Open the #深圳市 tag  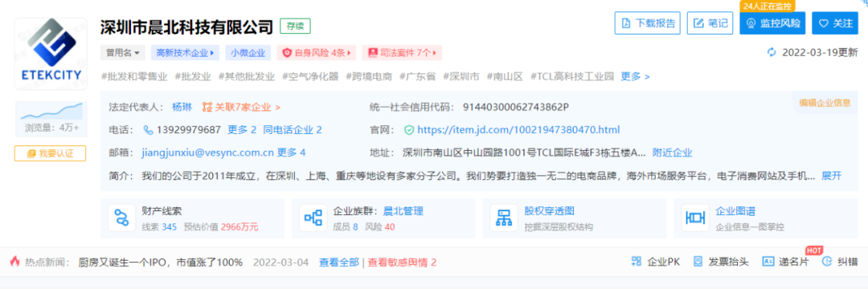point(461,76)
